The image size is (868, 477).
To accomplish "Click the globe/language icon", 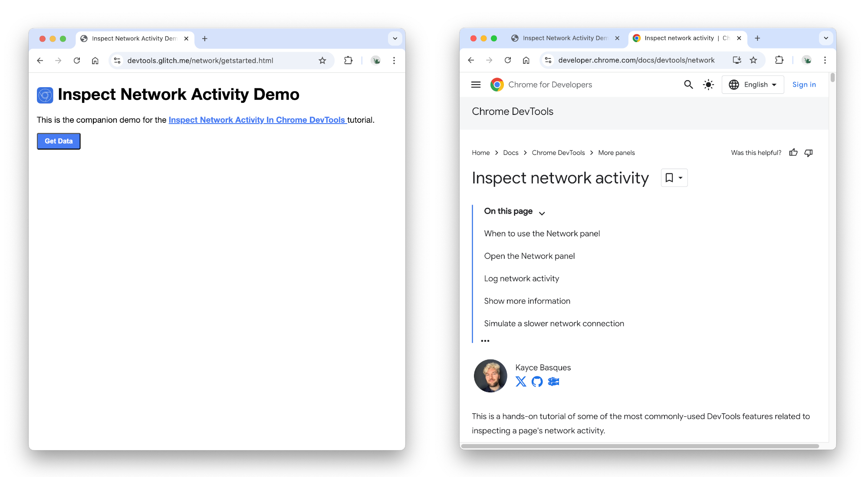I will pos(733,84).
